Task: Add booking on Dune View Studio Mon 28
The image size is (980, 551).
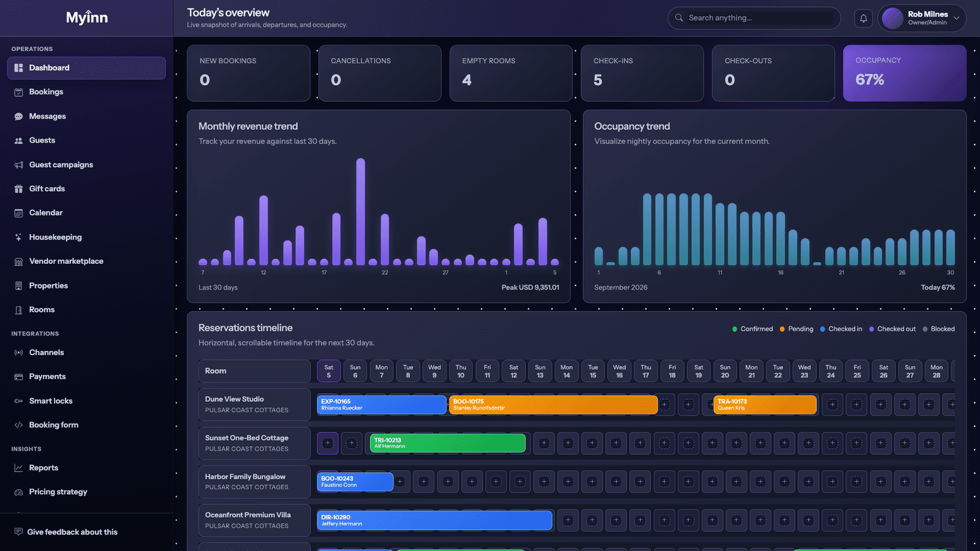Action: click(x=929, y=405)
